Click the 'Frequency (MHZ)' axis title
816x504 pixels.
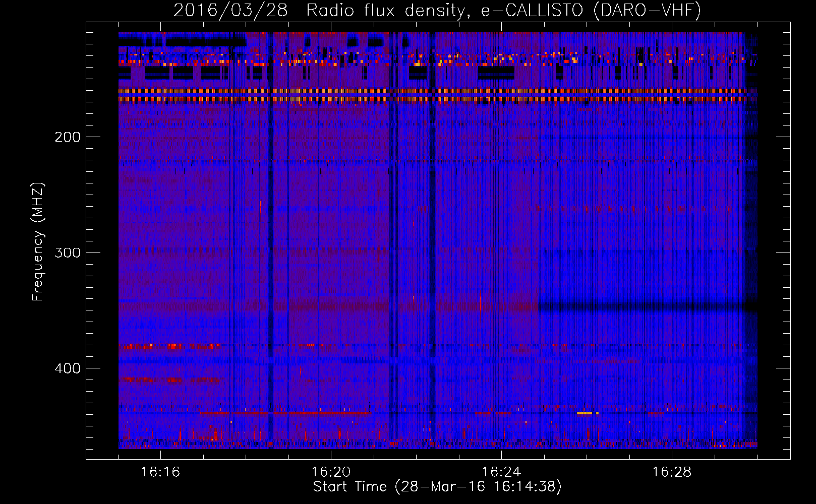[x=38, y=242]
